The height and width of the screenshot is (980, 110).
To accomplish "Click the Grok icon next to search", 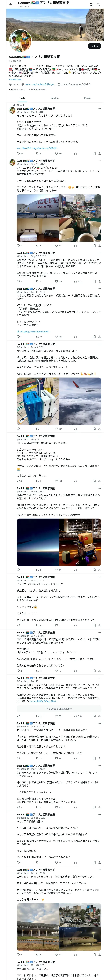I will [x=91, y=5].
